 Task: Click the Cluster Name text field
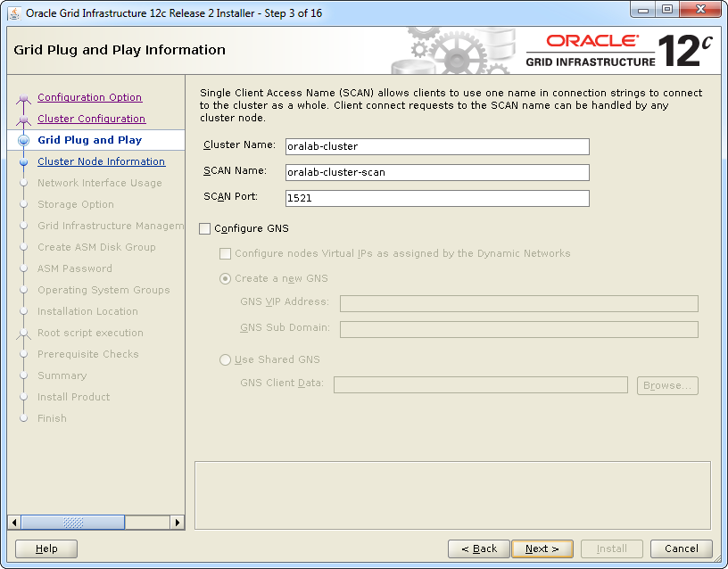click(x=437, y=146)
